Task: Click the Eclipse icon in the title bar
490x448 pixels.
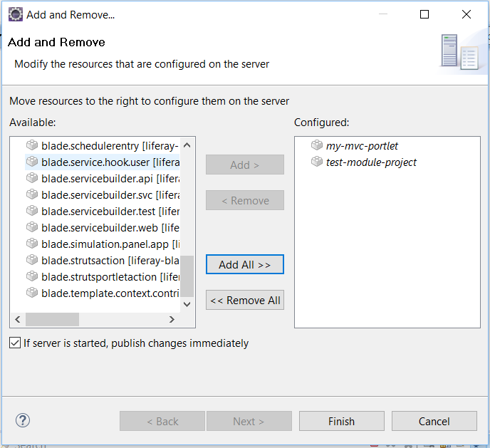Action: (16, 14)
